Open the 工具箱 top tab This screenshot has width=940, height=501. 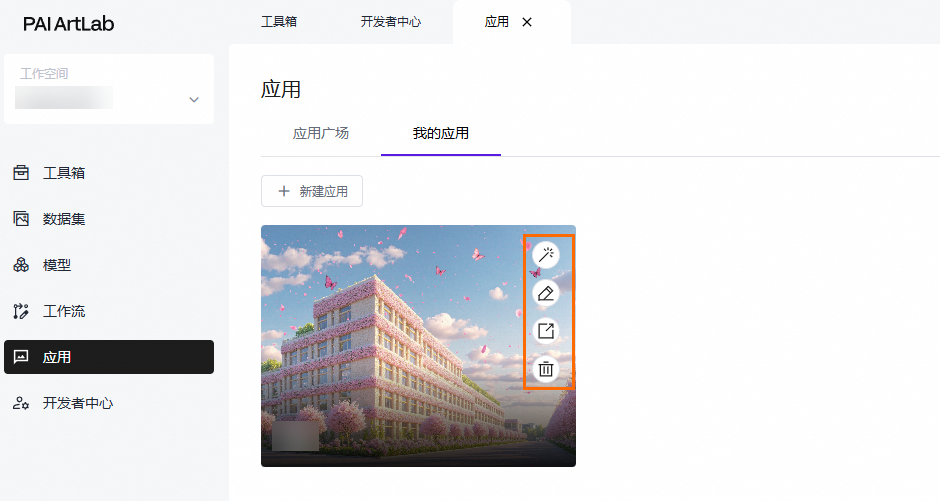point(279,22)
